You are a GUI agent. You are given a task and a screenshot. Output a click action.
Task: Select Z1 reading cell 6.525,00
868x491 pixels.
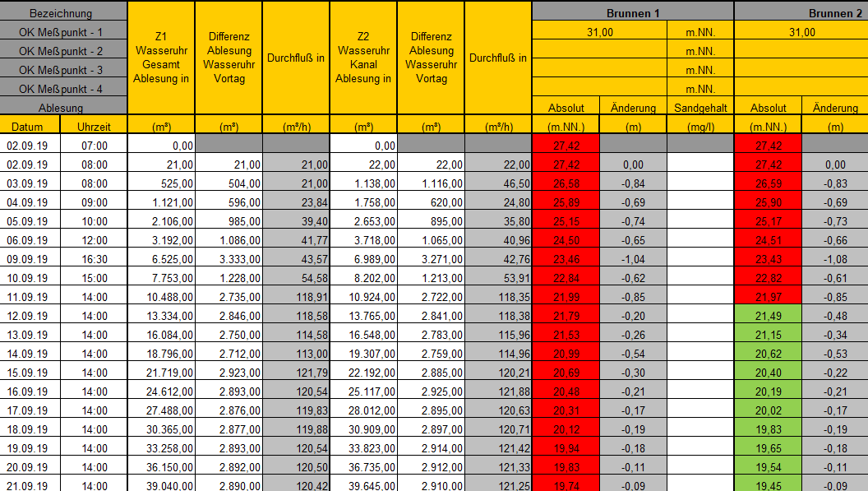click(160, 258)
